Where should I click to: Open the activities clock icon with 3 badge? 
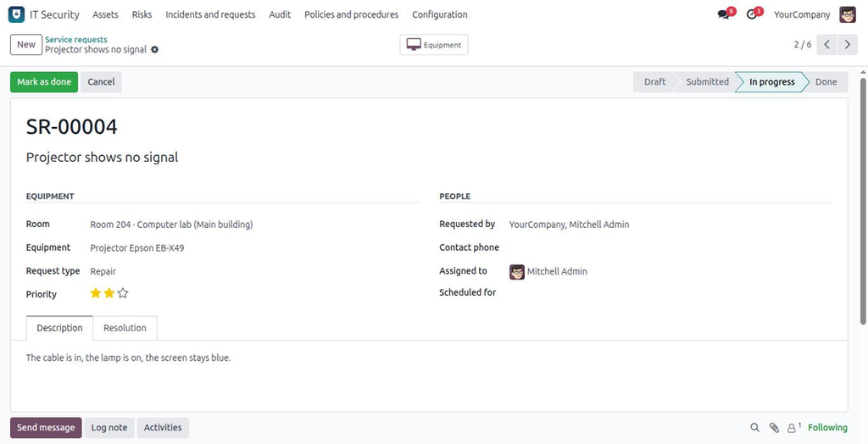(754, 14)
